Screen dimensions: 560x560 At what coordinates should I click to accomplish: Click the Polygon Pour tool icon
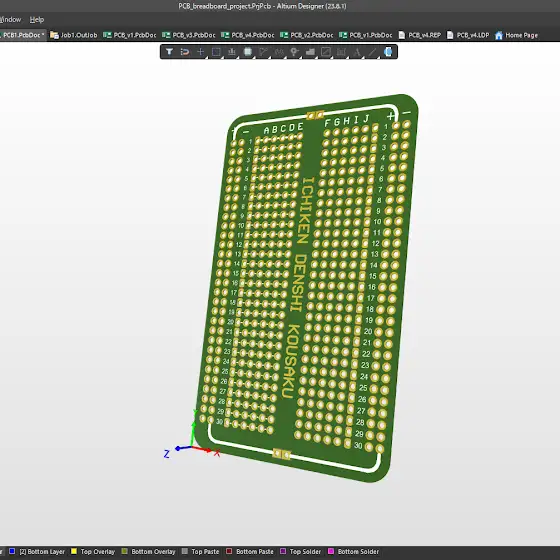tap(310, 52)
